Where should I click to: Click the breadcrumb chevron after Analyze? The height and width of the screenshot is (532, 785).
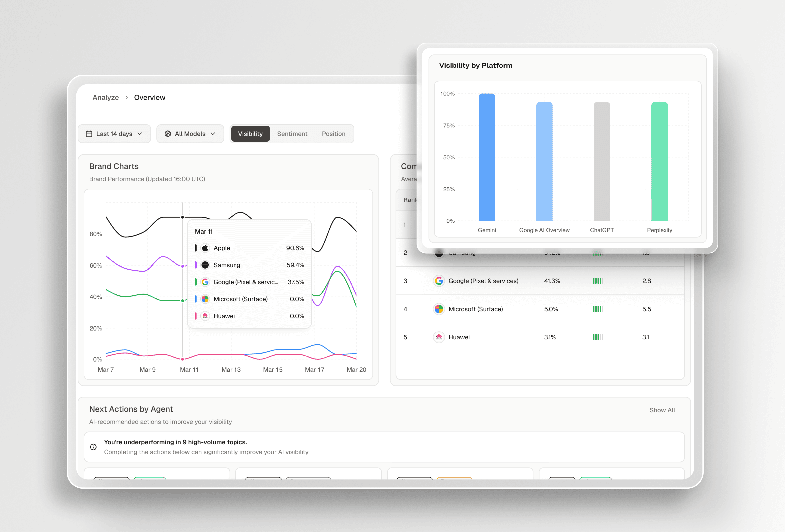126,97
